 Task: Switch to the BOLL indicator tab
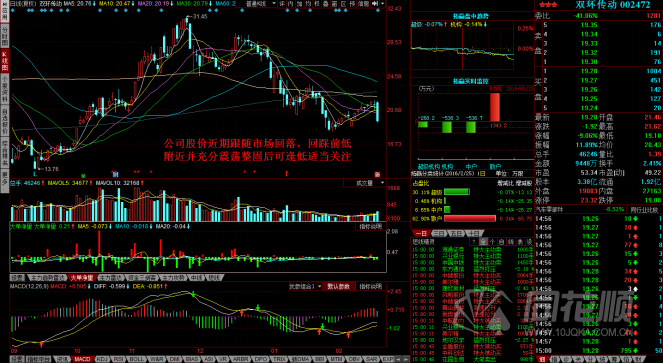137,359
